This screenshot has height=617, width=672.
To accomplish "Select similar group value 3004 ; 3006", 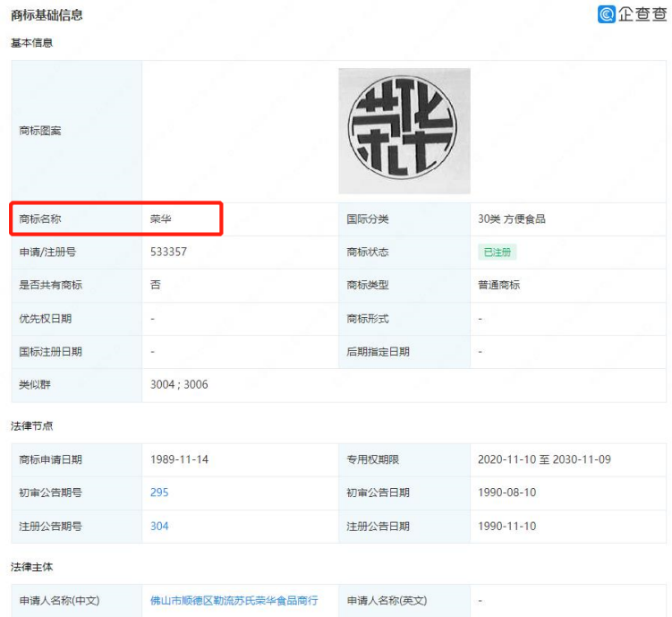I will pyautogui.click(x=179, y=384).
